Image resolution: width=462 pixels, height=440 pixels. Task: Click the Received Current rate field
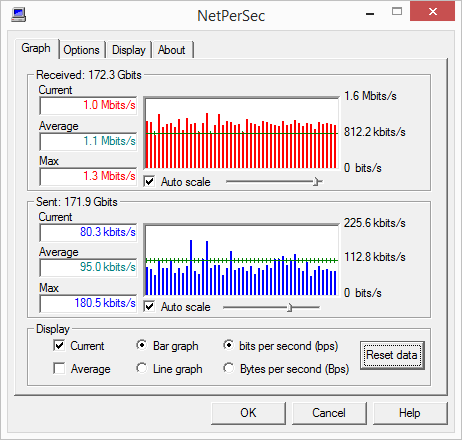pyautogui.click(x=88, y=105)
